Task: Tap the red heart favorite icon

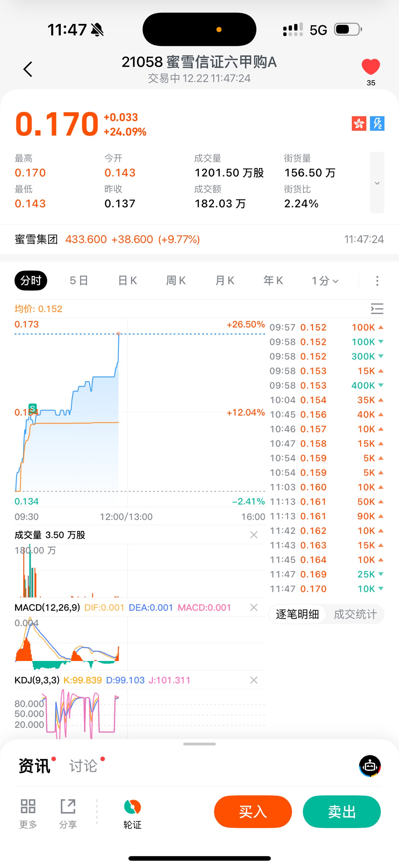Action: click(370, 67)
